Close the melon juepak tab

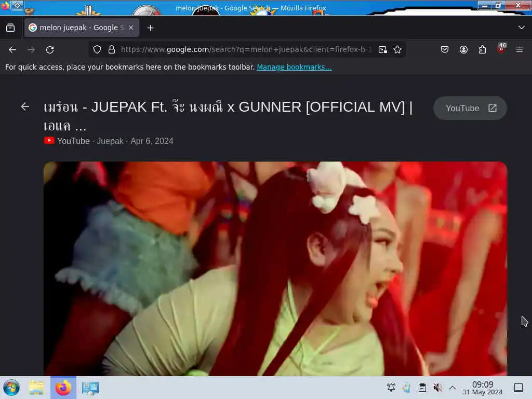(x=131, y=28)
